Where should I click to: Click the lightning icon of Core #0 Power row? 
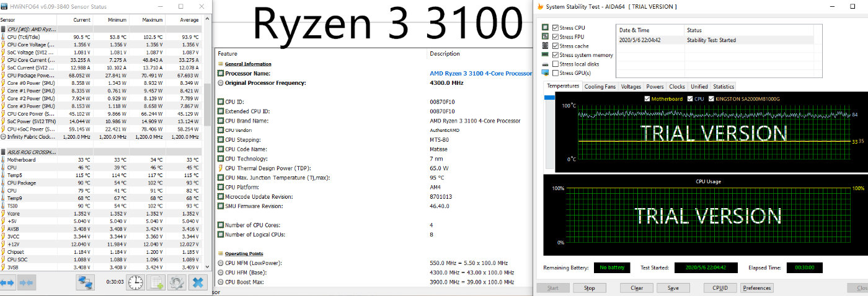coord(3,83)
